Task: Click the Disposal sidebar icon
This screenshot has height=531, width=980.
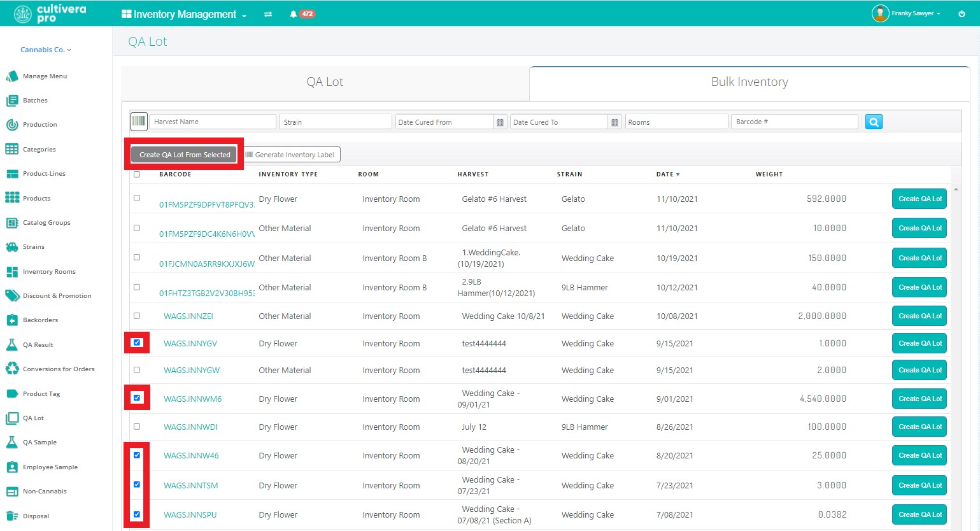Action: (11, 516)
